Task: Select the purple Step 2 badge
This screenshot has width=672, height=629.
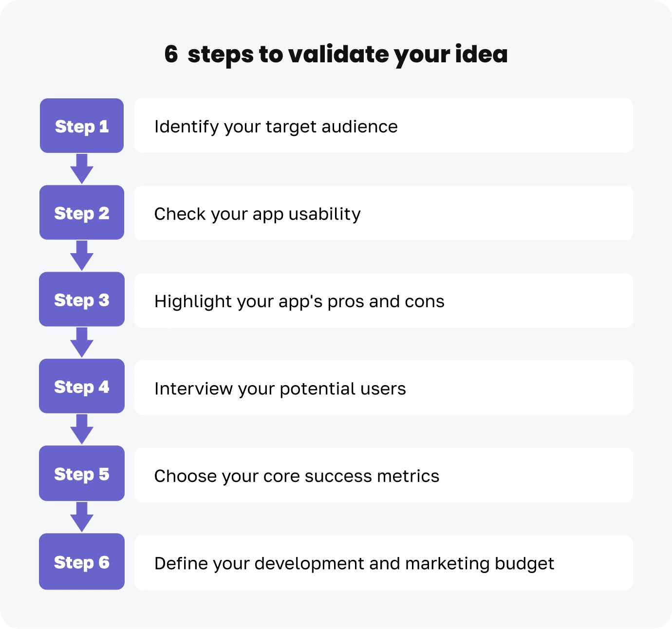Action: click(x=82, y=213)
